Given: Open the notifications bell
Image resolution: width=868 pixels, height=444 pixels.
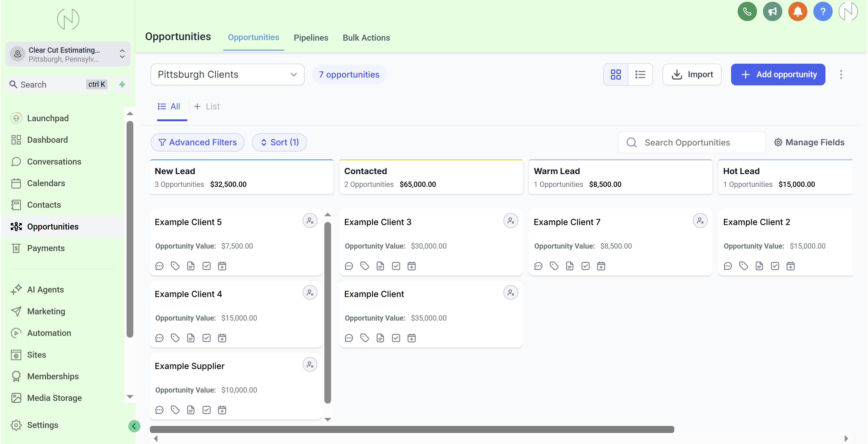Looking at the screenshot, I should pyautogui.click(x=798, y=12).
